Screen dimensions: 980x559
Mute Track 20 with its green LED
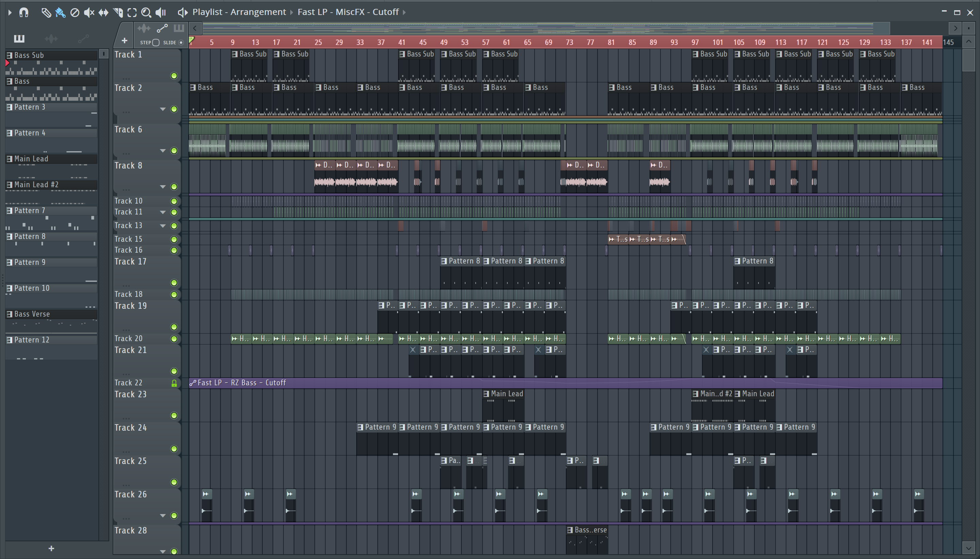(174, 339)
